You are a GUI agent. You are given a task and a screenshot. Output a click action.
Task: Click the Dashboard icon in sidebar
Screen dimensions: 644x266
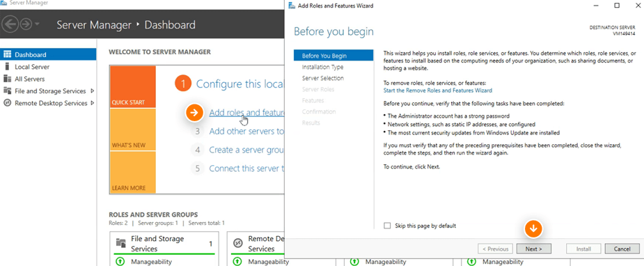point(7,54)
